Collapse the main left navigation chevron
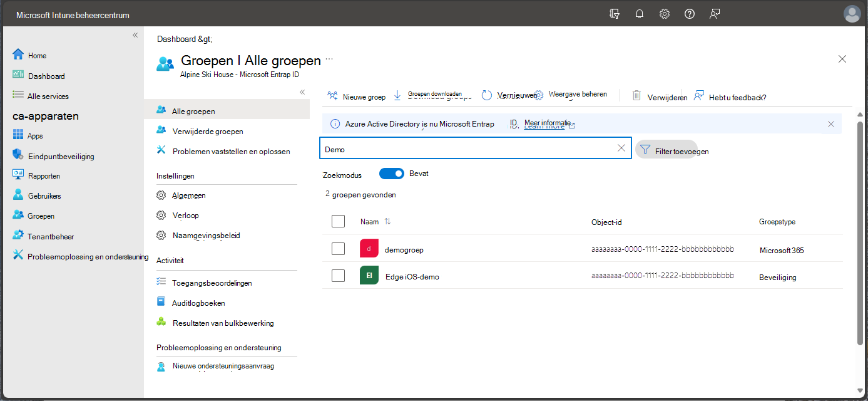This screenshot has width=868, height=401. (135, 35)
